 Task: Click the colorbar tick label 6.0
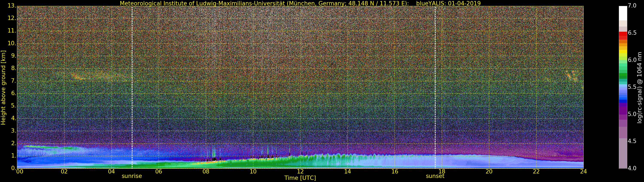click(x=632, y=60)
